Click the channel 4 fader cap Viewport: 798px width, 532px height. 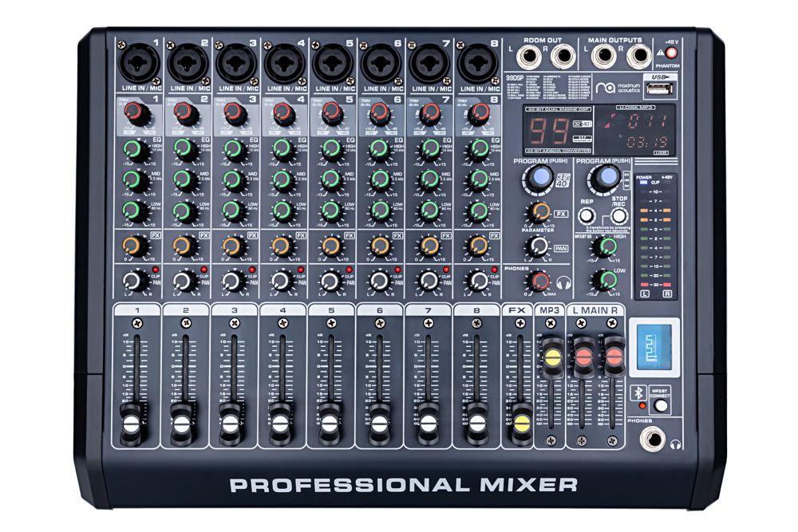click(280, 421)
